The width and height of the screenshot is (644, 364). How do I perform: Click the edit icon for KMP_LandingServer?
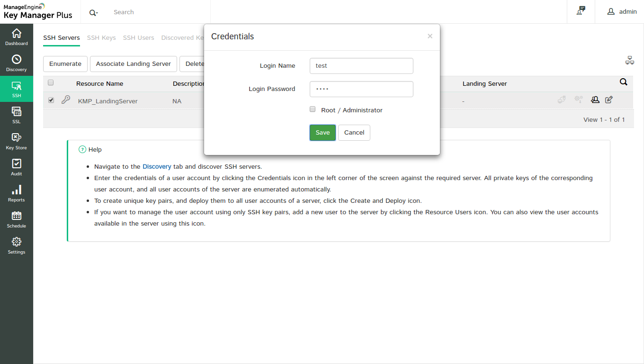click(x=609, y=100)
